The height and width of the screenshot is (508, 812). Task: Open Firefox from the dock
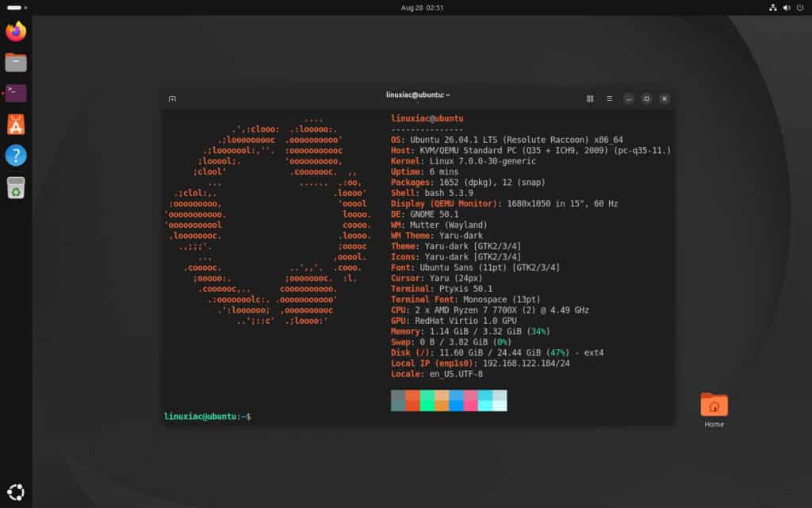click(x=16, y=31)
